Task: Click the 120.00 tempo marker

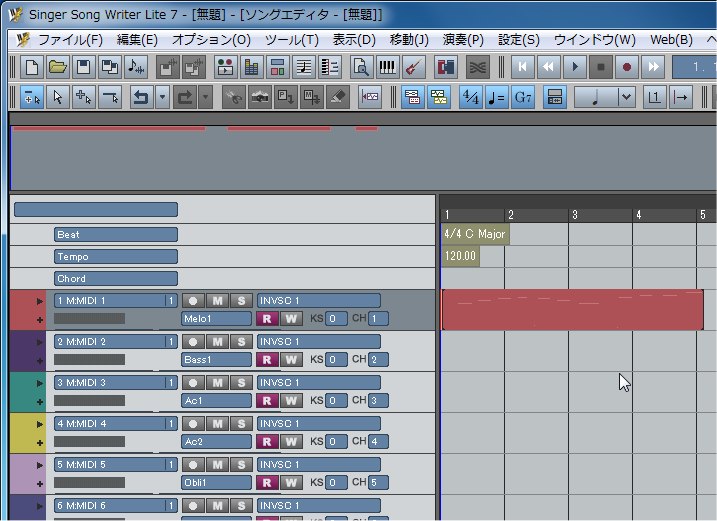Action: point(460,256)
